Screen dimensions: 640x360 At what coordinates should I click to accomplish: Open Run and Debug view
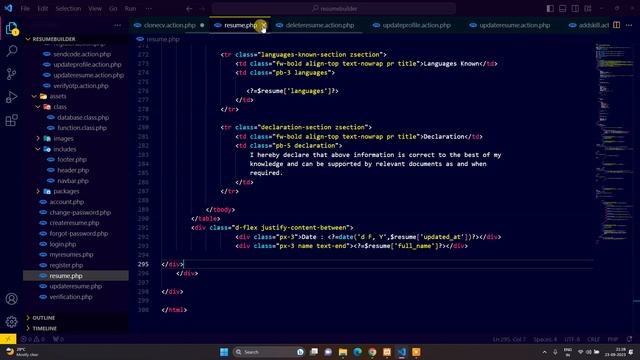[x=11, y=97]
